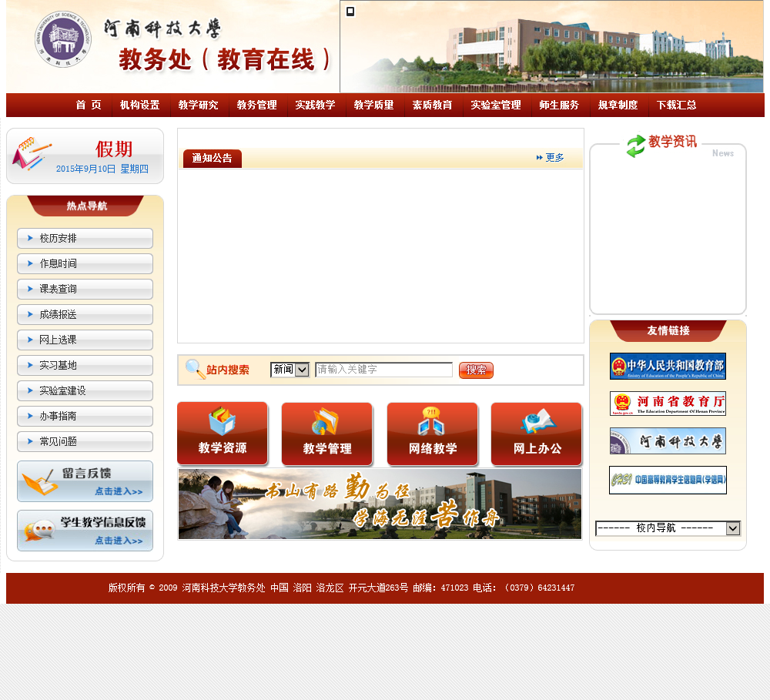Open 成绩报送 in hot navigation
This screenshot has height=700, width=770.
click(85, 314)
